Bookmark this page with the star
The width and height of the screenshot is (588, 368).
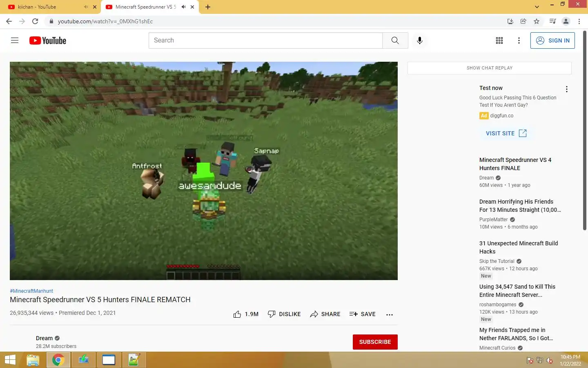coord(537,21)
